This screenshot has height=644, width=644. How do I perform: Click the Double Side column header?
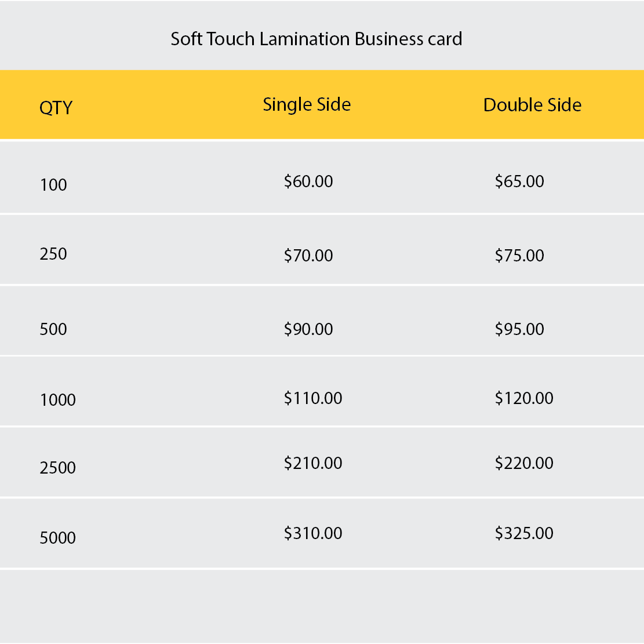coord(532,105)
